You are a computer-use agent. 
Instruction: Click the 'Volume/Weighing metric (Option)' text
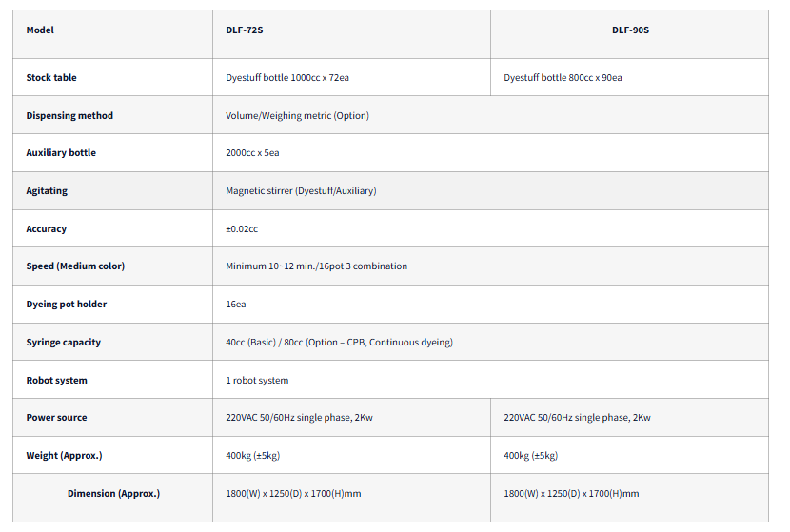(x=297, y=115)
